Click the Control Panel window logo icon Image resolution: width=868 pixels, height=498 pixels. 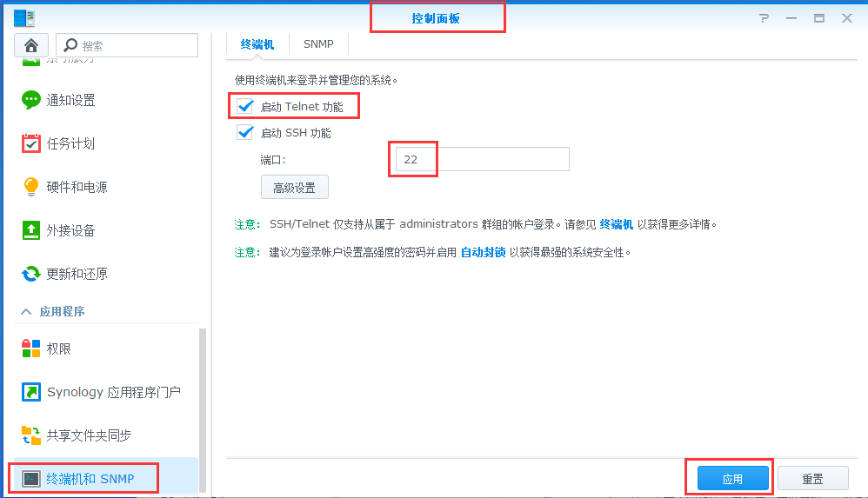point(24,18)
